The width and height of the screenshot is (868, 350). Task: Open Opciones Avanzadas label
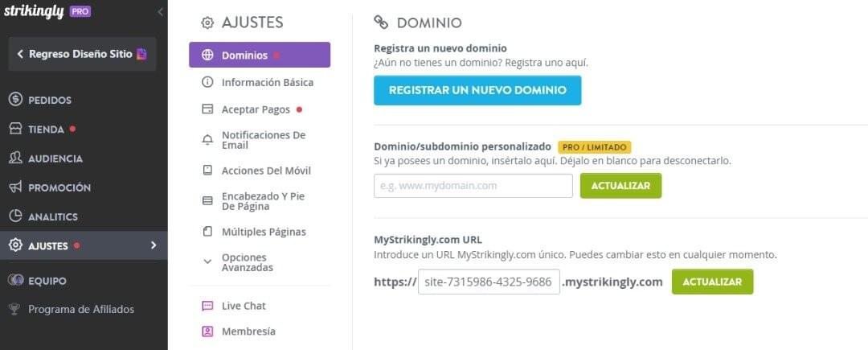coord(248,262)
